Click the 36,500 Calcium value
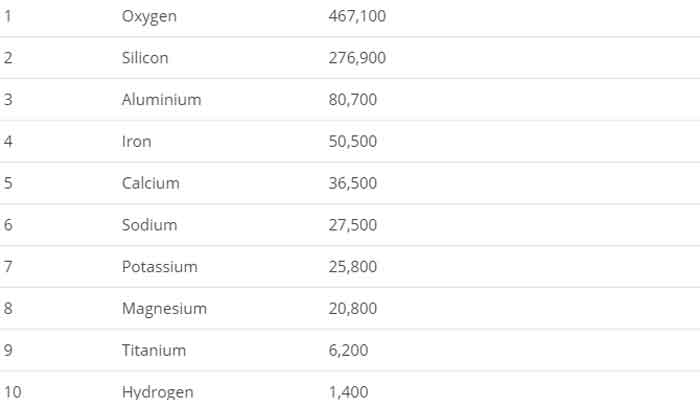This screenshot has width=700, height=400. 353,183
